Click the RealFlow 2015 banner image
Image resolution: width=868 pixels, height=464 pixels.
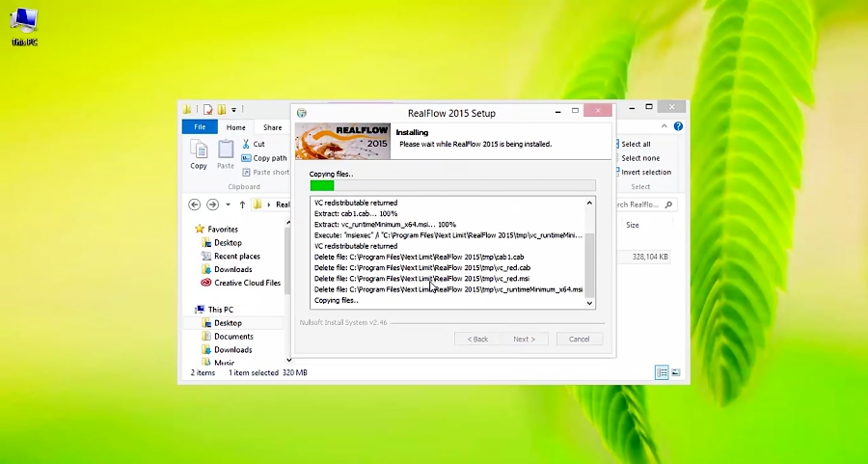[x=342, y=141]
